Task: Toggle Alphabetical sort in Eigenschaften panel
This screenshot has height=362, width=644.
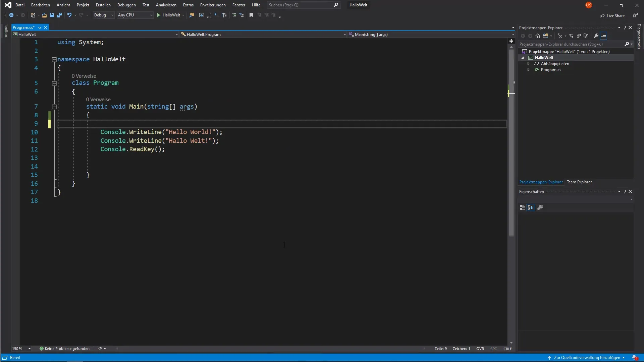Action: (530, 208)
